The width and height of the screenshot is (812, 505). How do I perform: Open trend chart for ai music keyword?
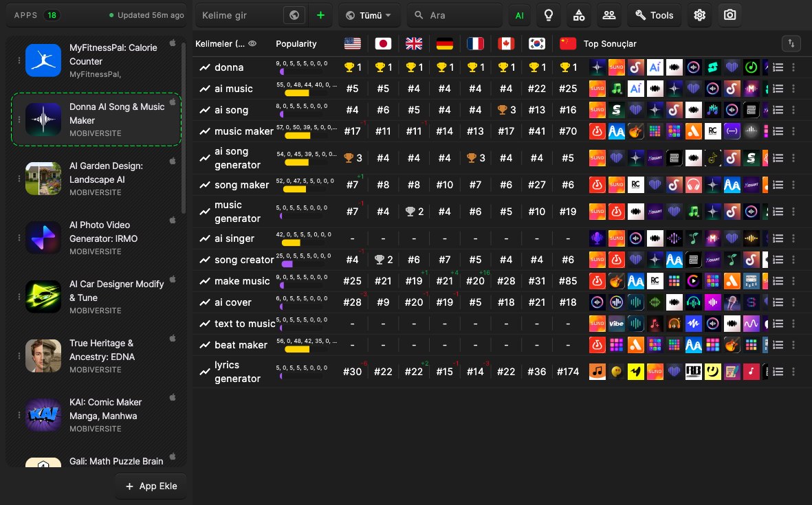point(205,89)
